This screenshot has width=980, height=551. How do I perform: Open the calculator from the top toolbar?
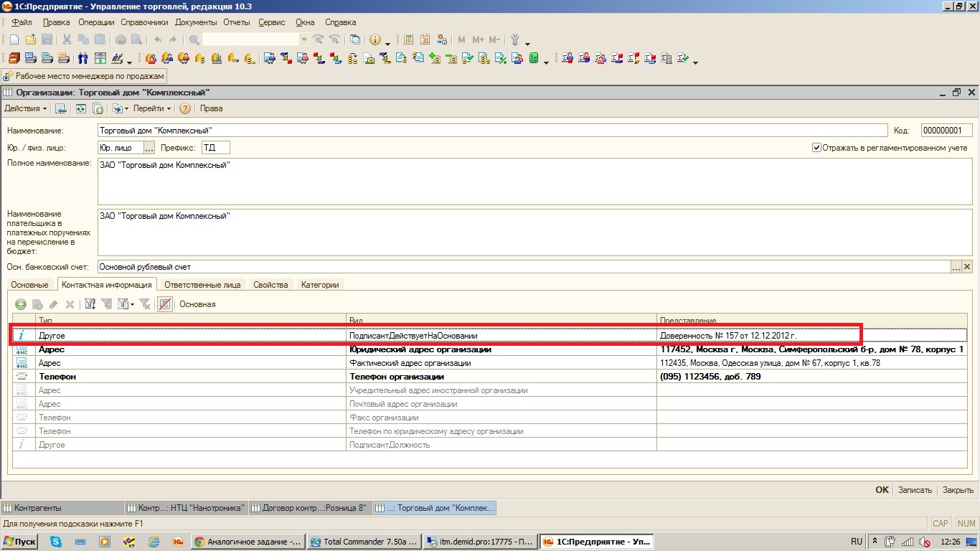[409, 40]
